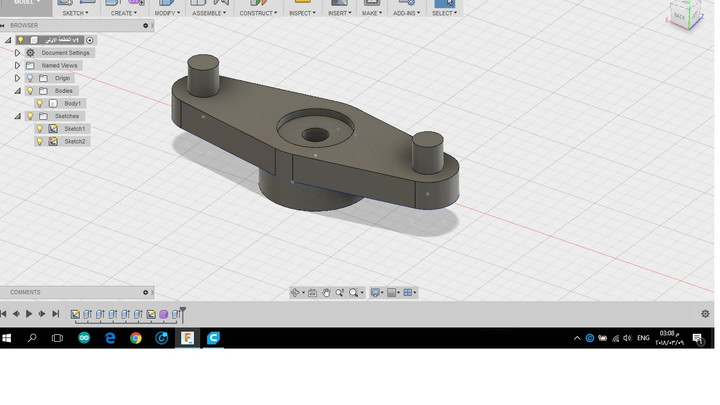Open the SELECT menu
The image size is (720, 405).
pos(444,13)
